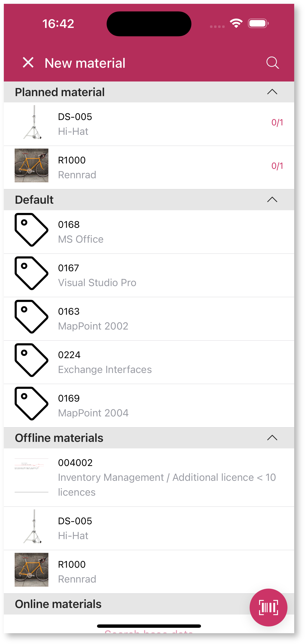Tap tag icon for Exchange Interfaces
The image size is (305, 644).
point(31,360)
